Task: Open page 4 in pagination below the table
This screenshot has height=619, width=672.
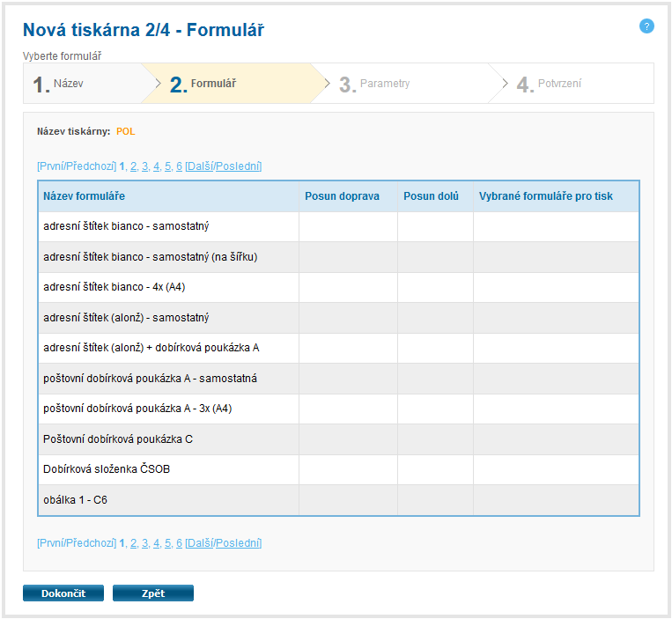Action: click(156, 543)
